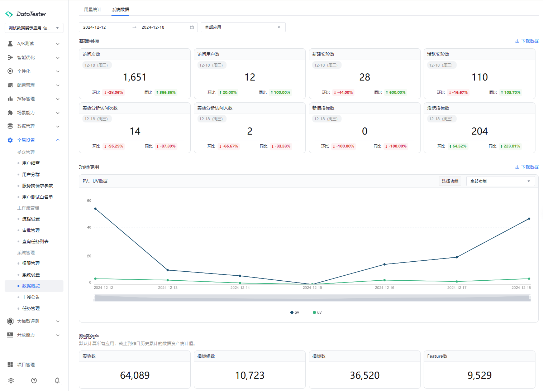The width and height of the screenshot is (543, 392).
Task: Click the chart zoom slider right handle
Action: pos(530,298)
